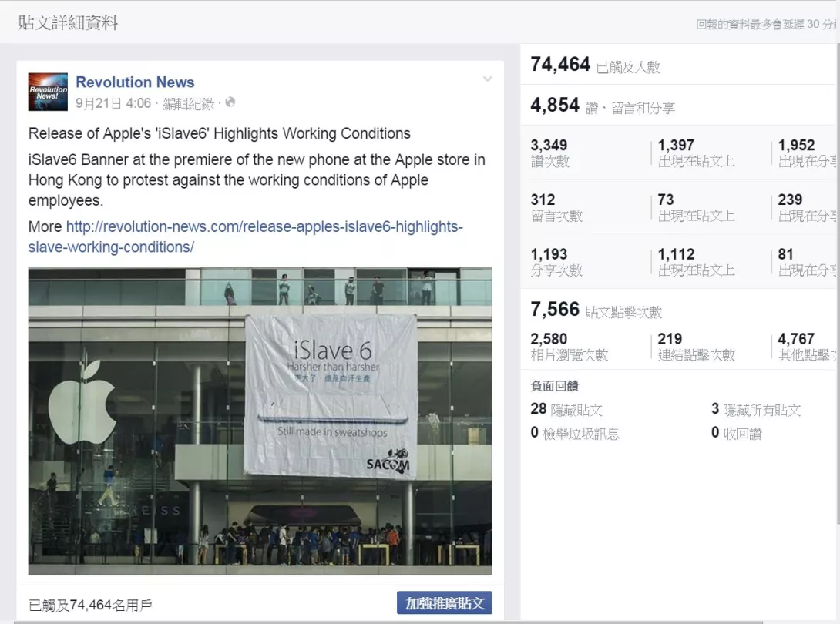Click the post headline about Apple's iSlave6
This screenshot has width=840, height=624.
coord(220,133)
